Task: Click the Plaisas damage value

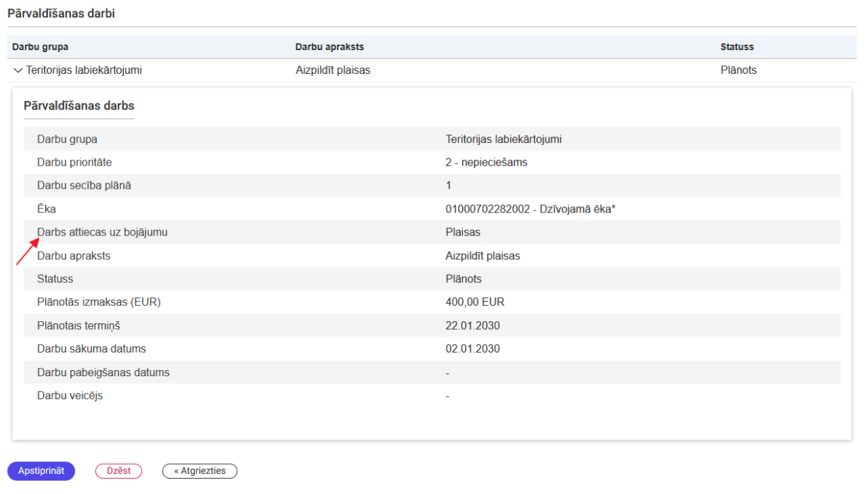Action: tap(462, 233)
